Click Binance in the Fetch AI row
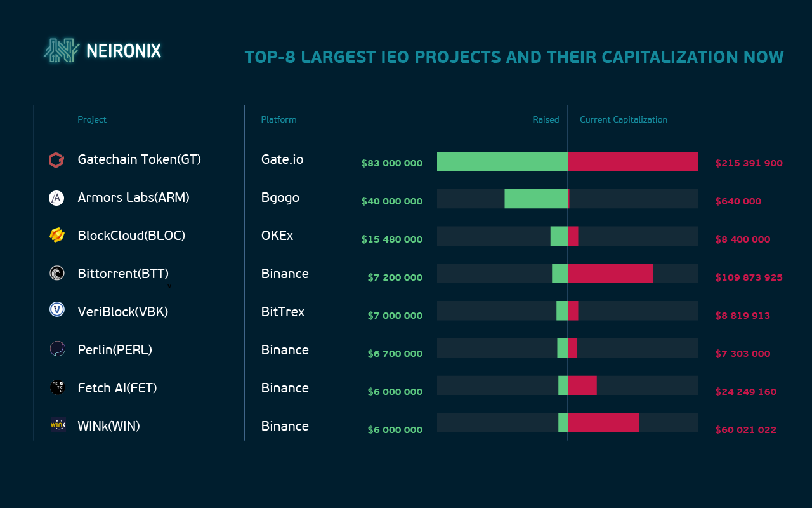This screenshot has height=508, width=812. (285, 388)
